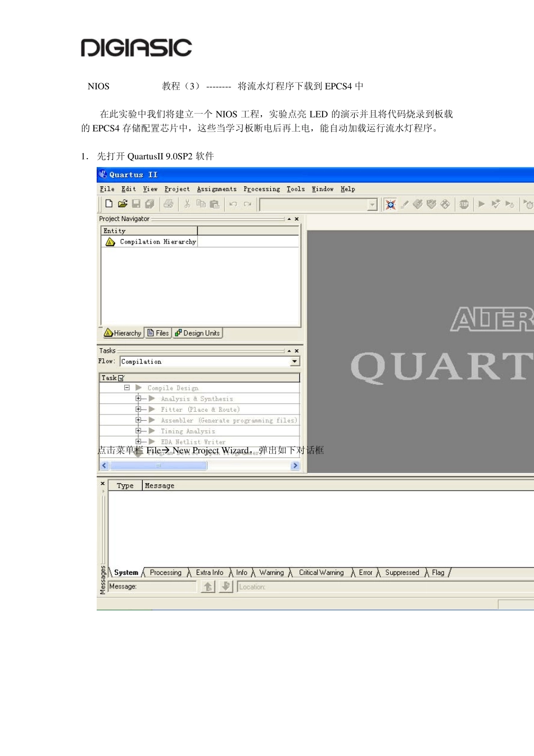Click Project Navigator panel float arrow
Screen dimensions: 534x756
(x=289, y=219)
